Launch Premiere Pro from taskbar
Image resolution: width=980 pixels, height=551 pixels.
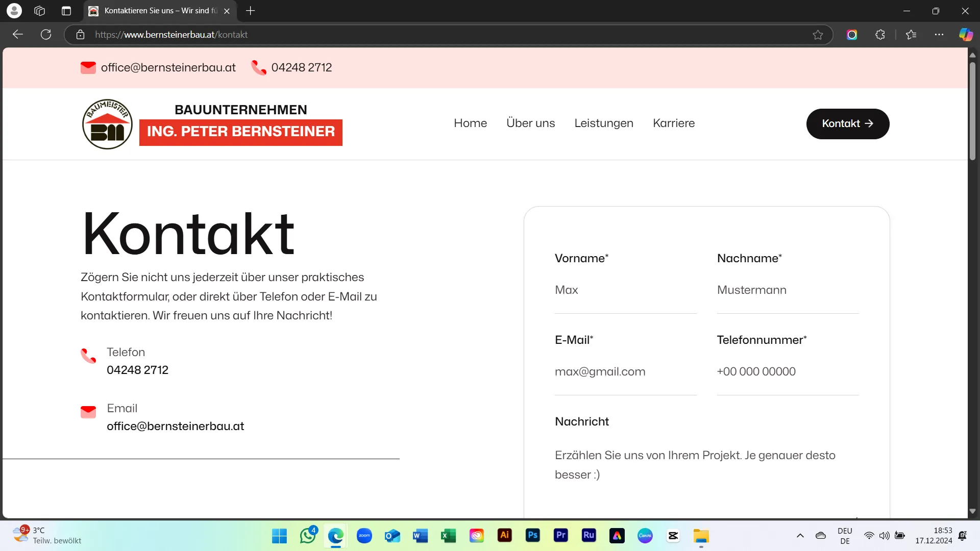pyautogui.click(x=560, y=536)
